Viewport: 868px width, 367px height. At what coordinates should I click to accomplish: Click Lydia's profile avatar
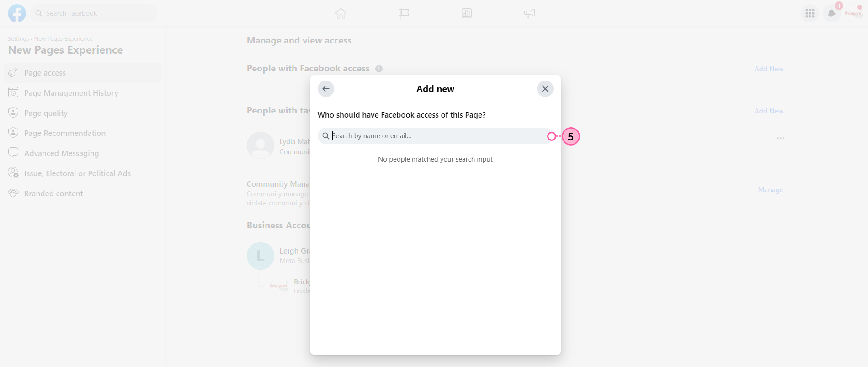(x=261, y=146)
